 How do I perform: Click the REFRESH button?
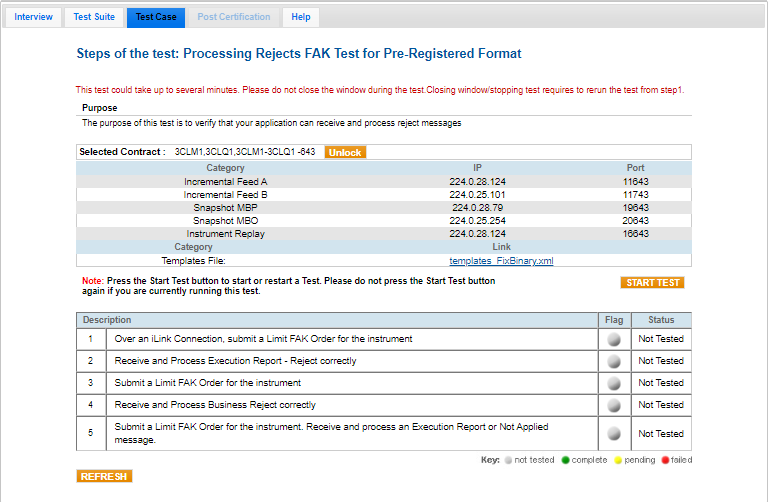click(x=104, y=477)
